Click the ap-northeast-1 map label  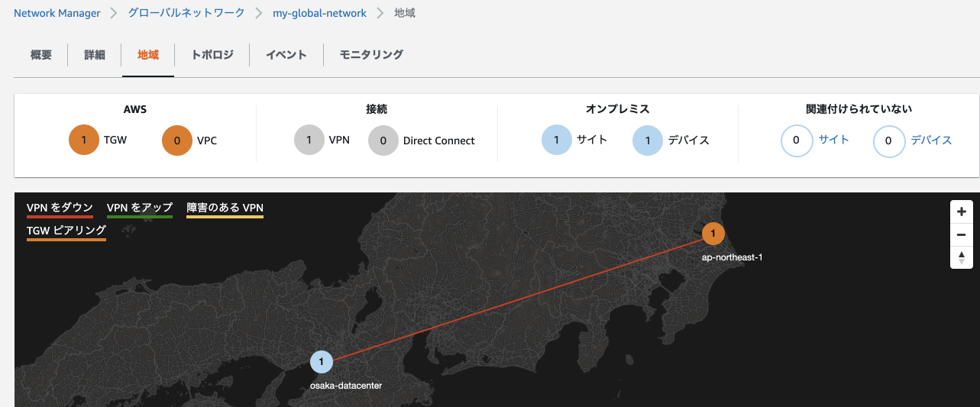point(732,257)
